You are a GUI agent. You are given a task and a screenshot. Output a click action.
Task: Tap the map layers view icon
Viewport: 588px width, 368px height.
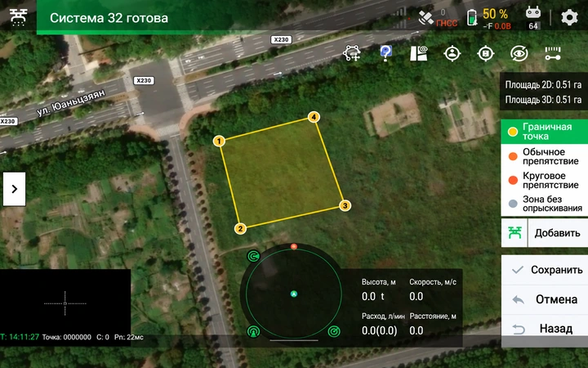point(419,53)
